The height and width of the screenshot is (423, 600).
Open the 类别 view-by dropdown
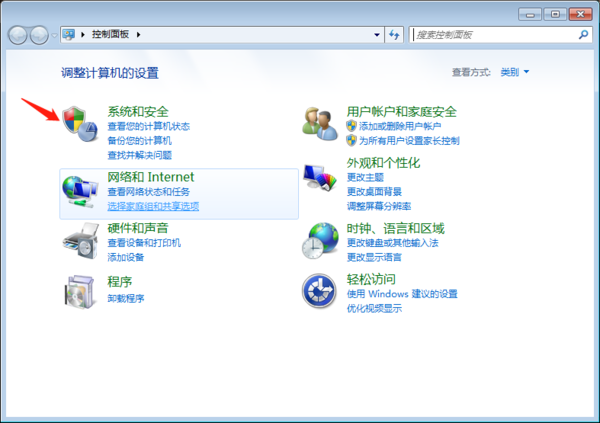pos(515,72)
